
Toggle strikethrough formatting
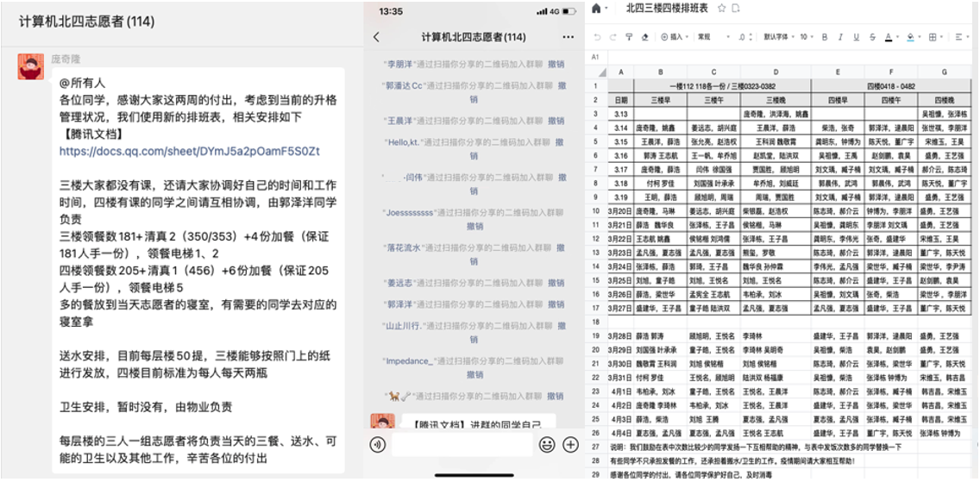pos(871,37)
